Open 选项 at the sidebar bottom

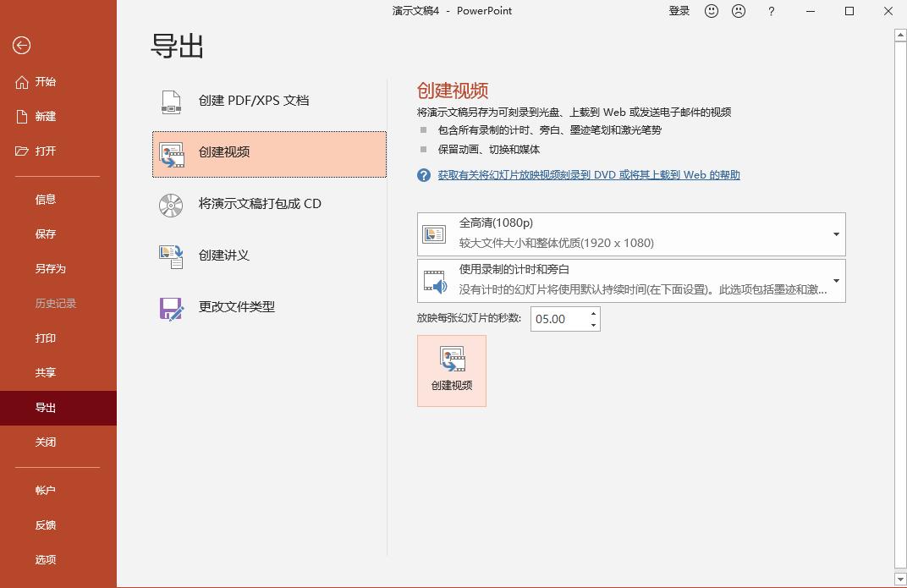point(46,559)
